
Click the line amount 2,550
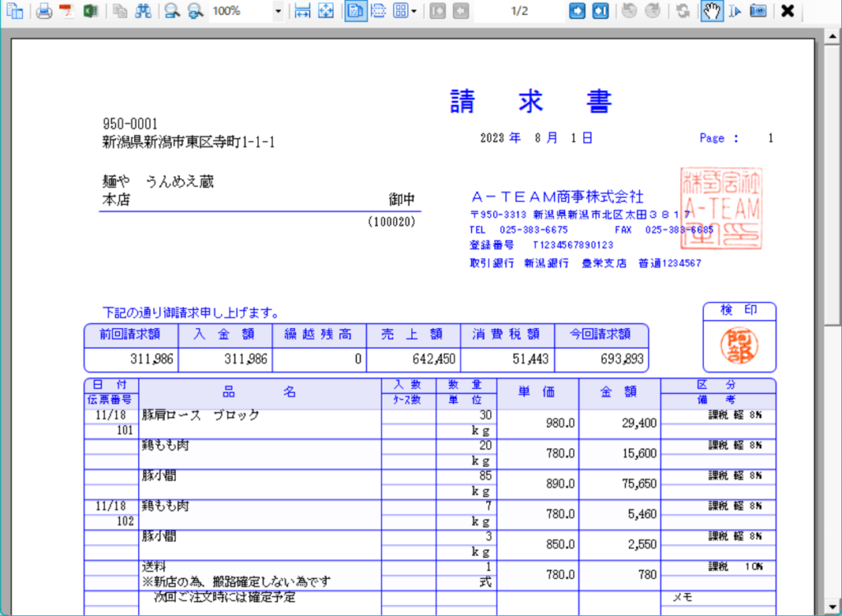642,544
